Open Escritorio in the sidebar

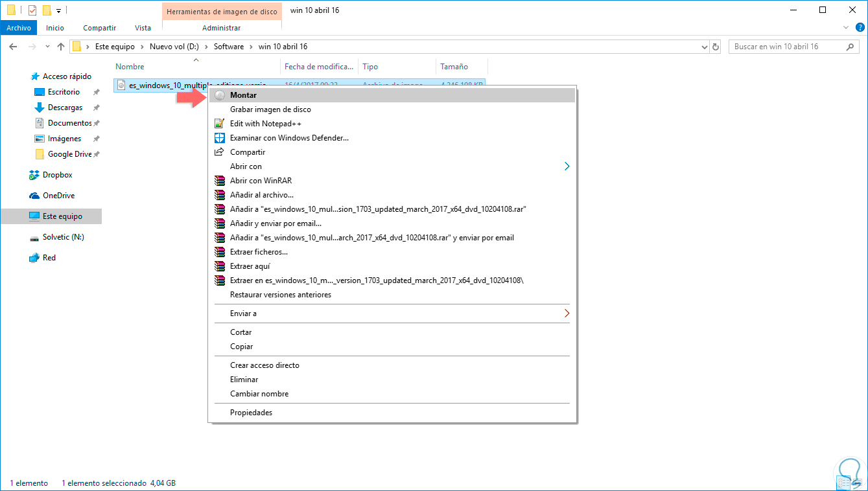pyautogui.click(x=64, y=92)
